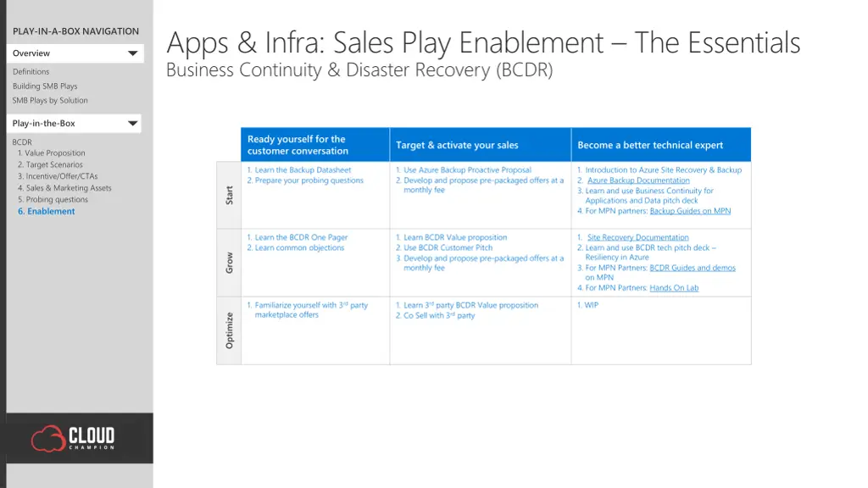
Task: Select 5. Probing questions
Action: point(53,200)
